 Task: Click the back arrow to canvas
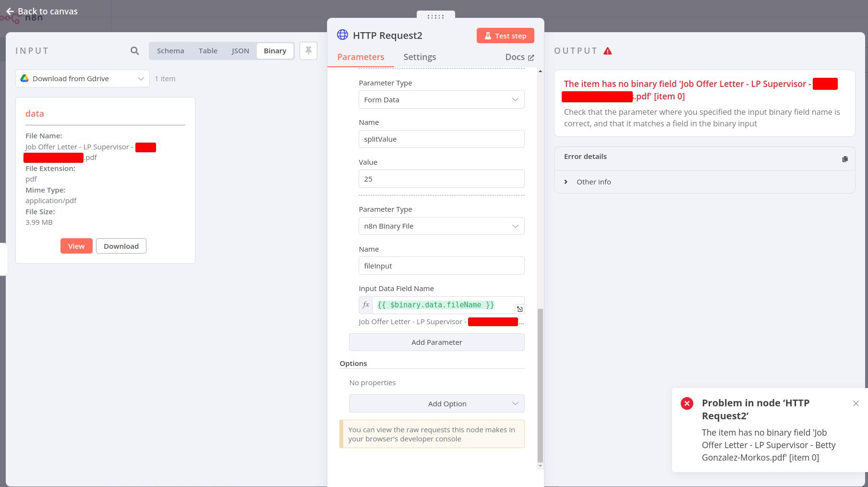(10, 11)
